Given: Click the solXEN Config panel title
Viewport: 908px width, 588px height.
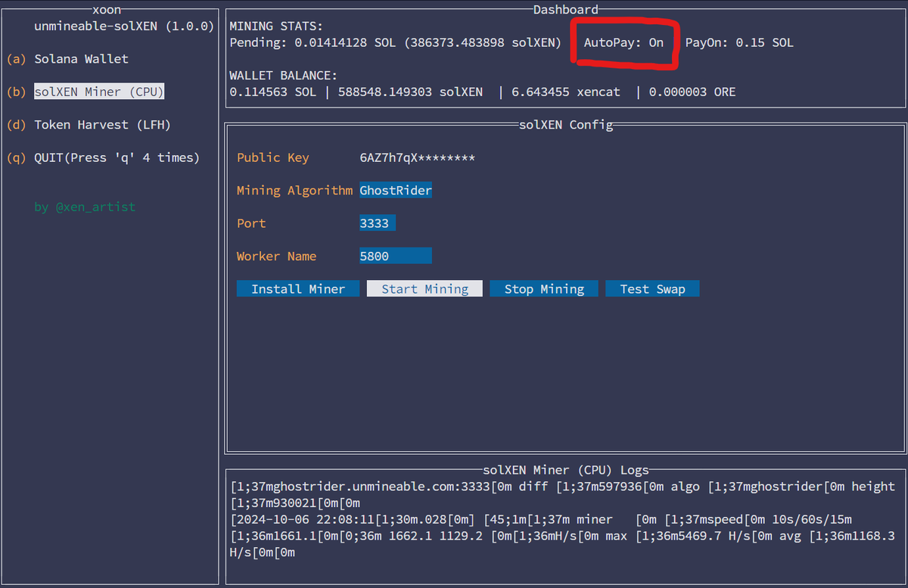Looking at the screenshot, I should [566, 124].
